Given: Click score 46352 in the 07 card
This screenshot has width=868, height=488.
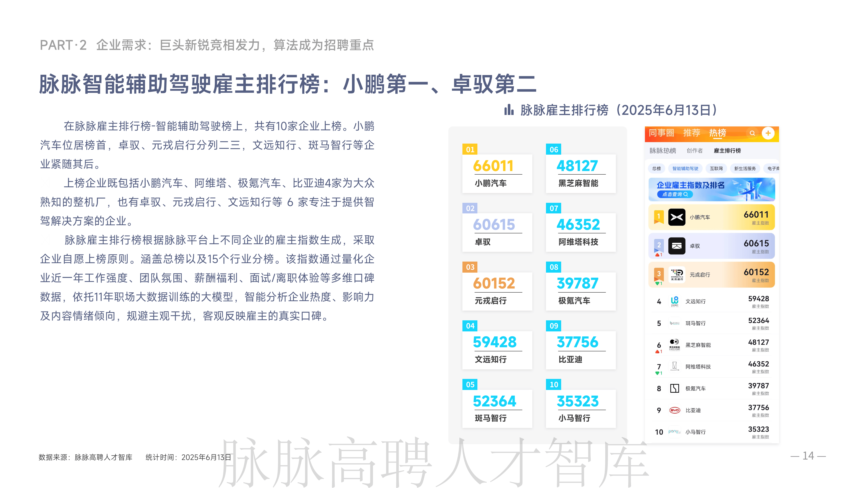Looking at the screenshot, I should (578, 225).
